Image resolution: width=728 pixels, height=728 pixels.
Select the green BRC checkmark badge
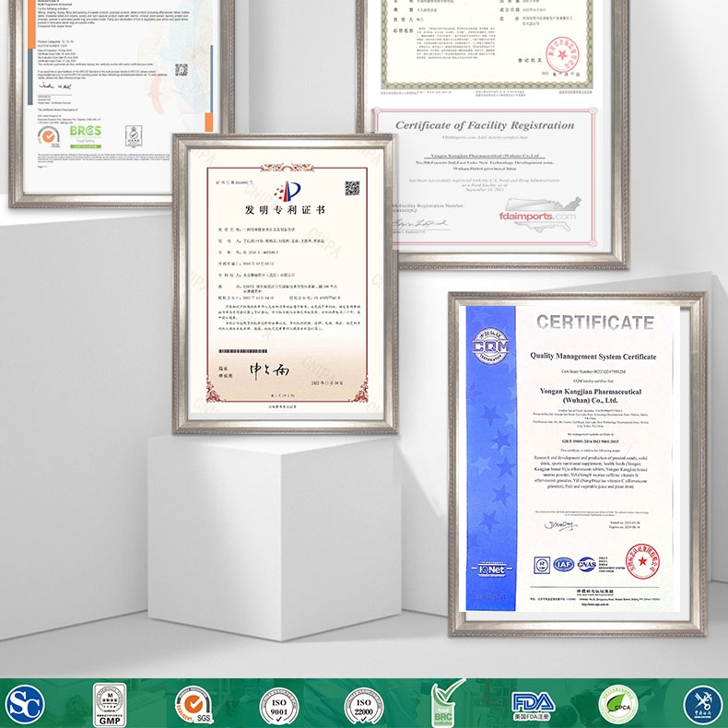(448, 705)
